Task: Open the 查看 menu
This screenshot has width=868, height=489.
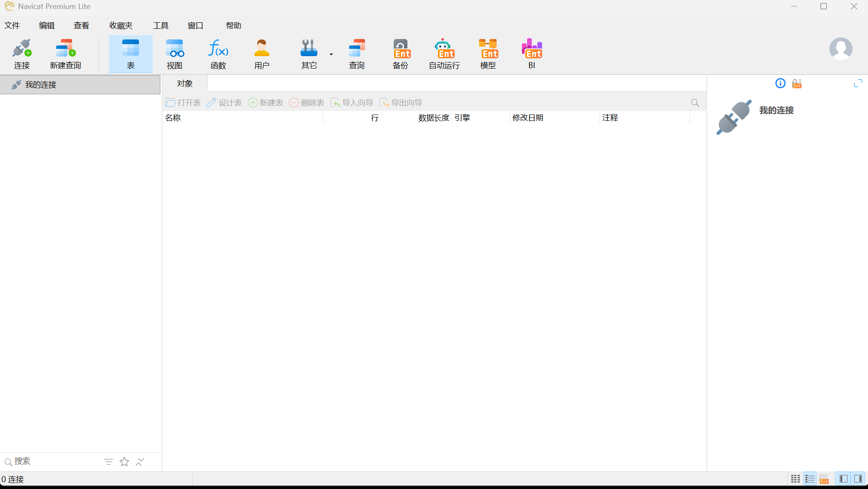Action: click(81, 25)
